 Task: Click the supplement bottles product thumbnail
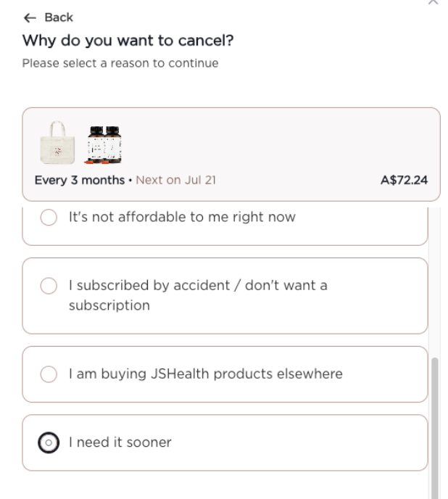click(x=104, y=144)
